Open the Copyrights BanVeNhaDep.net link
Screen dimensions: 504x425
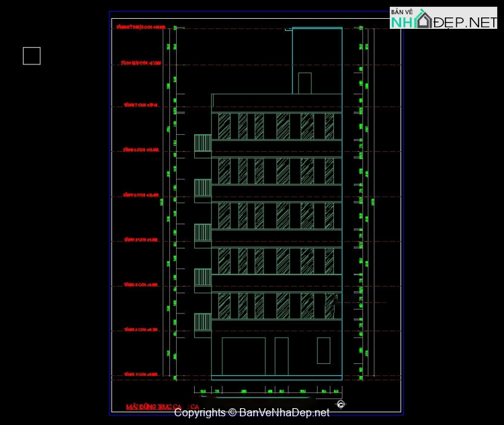pos(252,413)
